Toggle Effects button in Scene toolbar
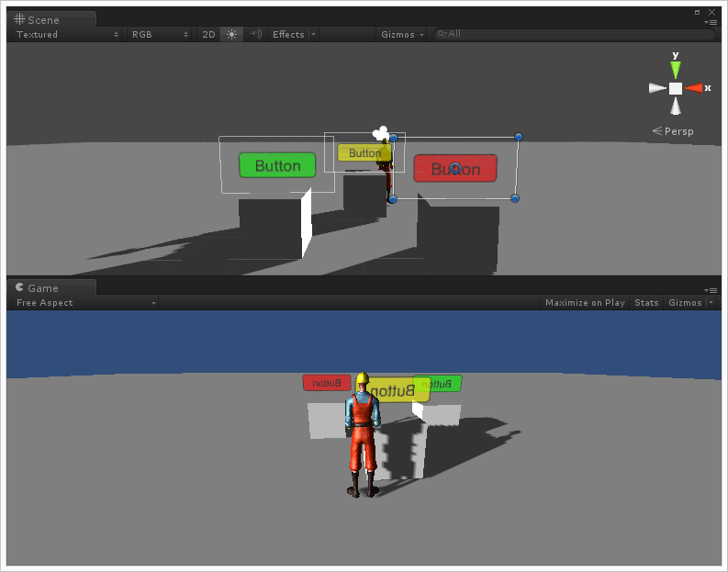Viewport: 728px width, 572px height. pyautogui.click(x=288, y=34)
